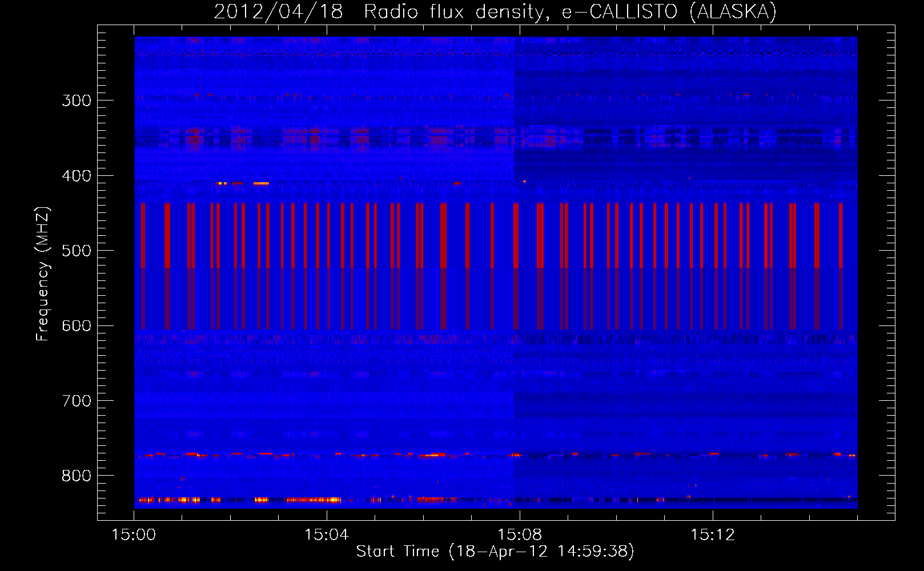Viewport: 924px width, 571px height.
Task: Click the 15:12 time tick label
Action: [713, 535]
